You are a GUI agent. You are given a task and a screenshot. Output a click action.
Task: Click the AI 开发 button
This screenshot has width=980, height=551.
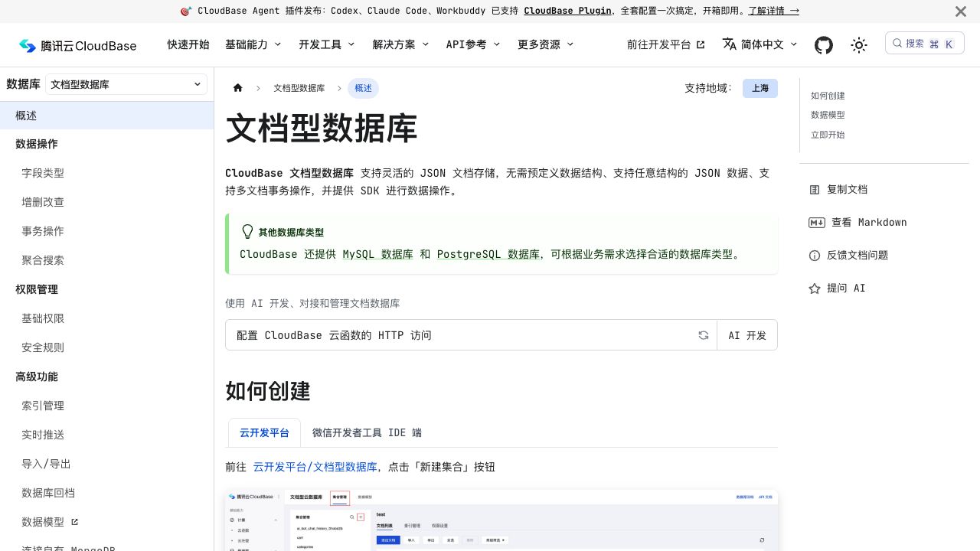(747, 335)
